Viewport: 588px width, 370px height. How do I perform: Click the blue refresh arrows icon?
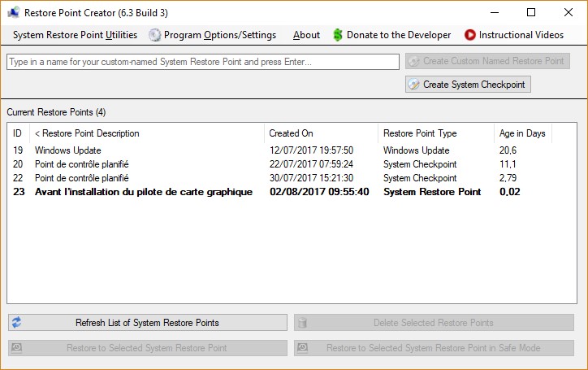16,323
